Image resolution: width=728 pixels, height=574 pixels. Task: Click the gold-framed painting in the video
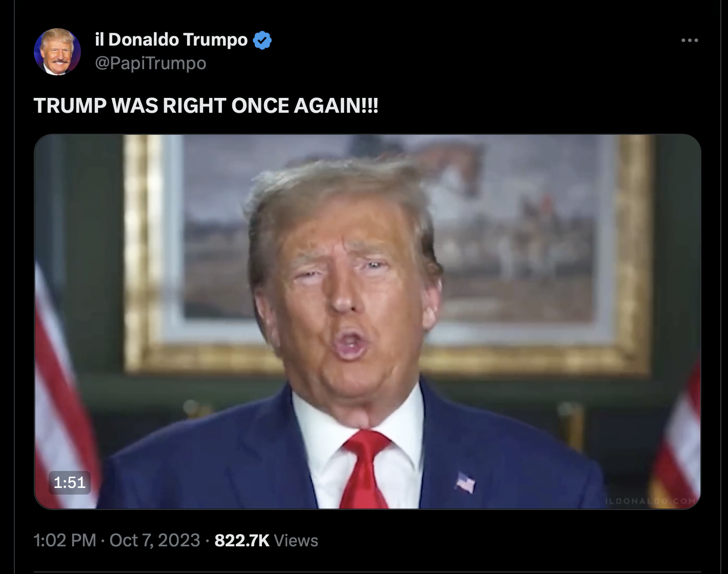click(x=390, y=254)
